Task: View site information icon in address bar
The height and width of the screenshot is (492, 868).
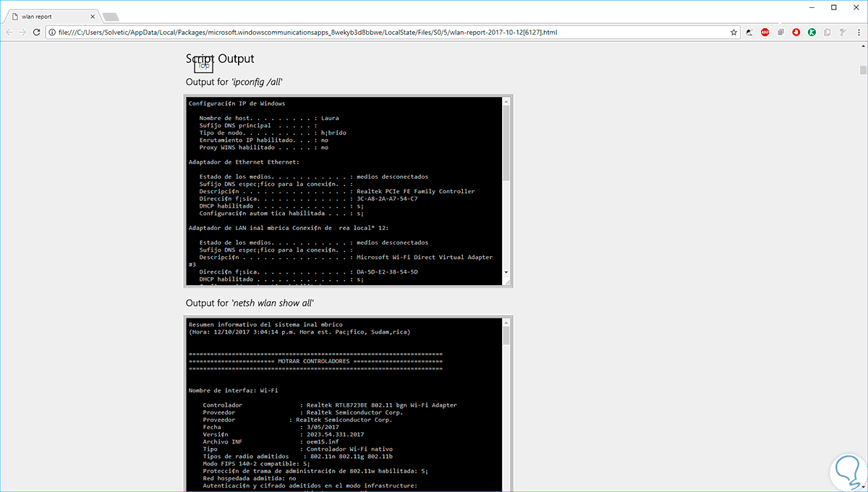Action: pos(52,32)
